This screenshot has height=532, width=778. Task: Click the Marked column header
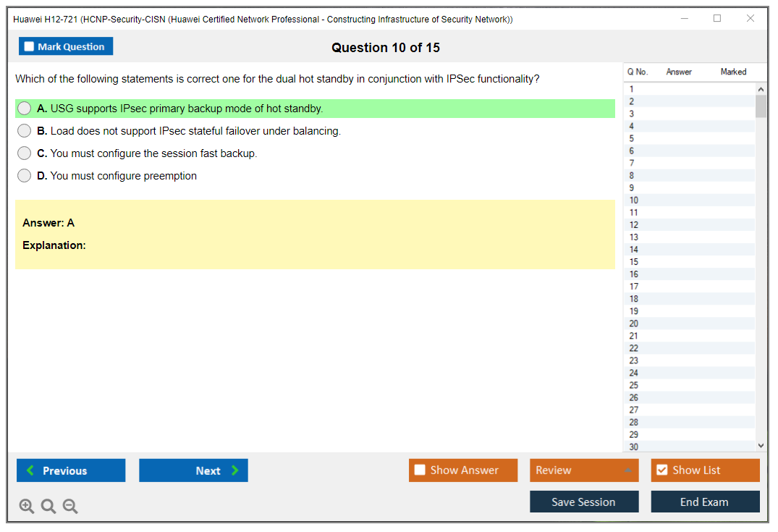click(733, 72)
